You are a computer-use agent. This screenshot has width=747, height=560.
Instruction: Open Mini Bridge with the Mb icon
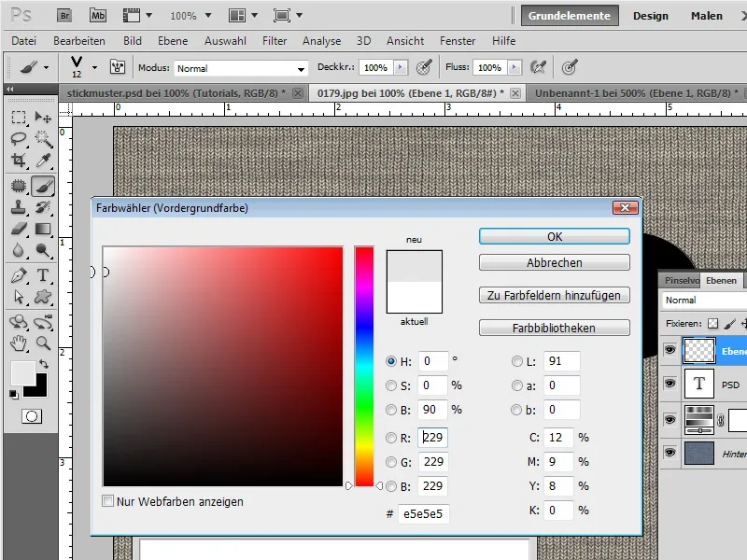pos(98,16)
